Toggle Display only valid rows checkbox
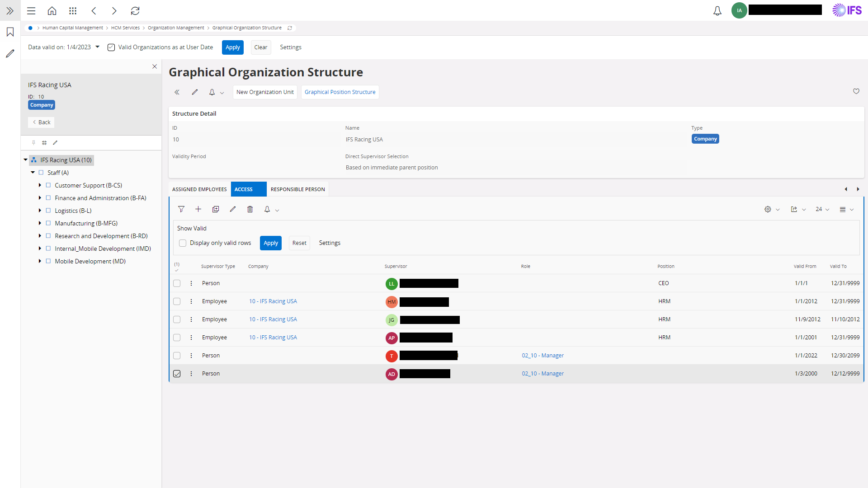Screen dimensions: 868x488 [183, 243]
